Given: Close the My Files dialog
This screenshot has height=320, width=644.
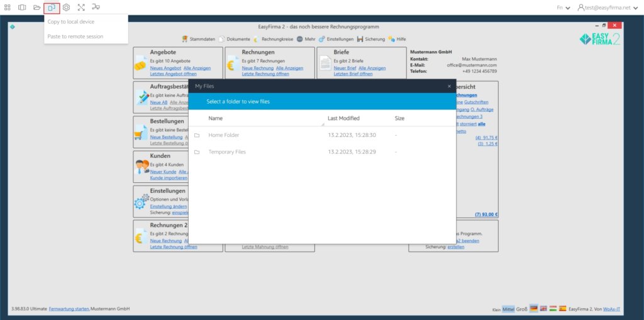Looking at the screenshot, I should coord(449,86).
